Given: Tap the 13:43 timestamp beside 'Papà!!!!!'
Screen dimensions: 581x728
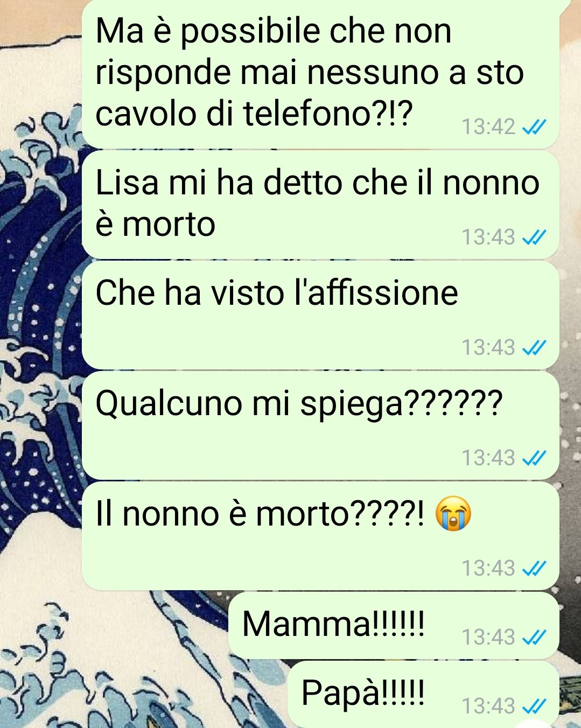Looking at the screenshot, I should click(x=488, y=706).
